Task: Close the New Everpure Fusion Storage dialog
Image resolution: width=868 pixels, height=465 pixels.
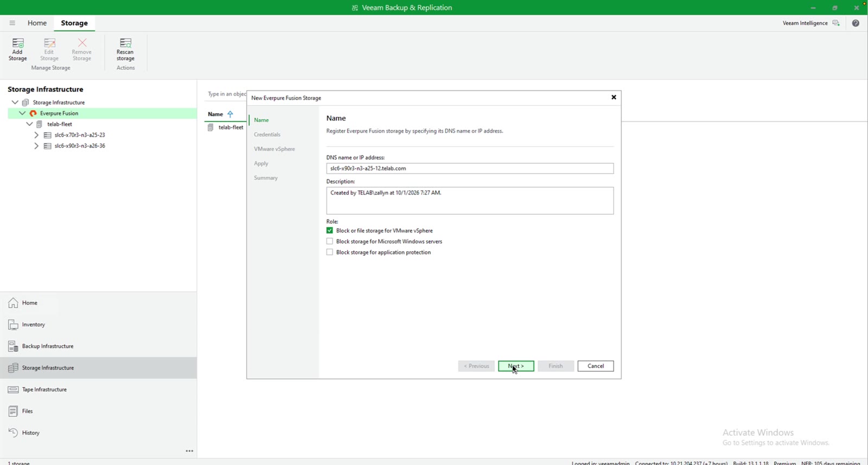Action: 614,98
